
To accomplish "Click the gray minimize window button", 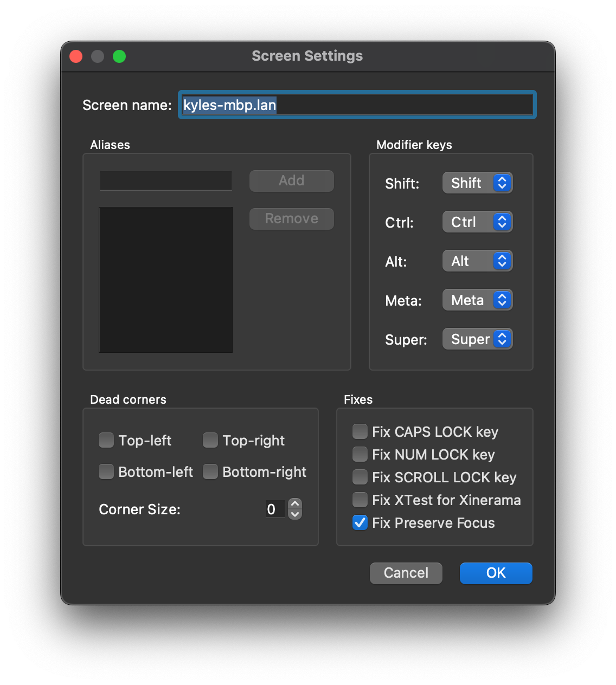I will coord(98,56).
